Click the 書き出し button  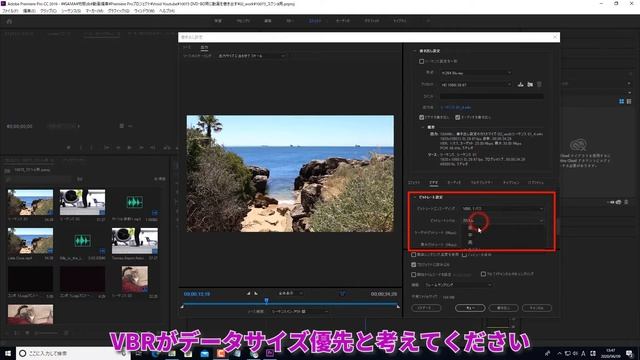[503, 308]
